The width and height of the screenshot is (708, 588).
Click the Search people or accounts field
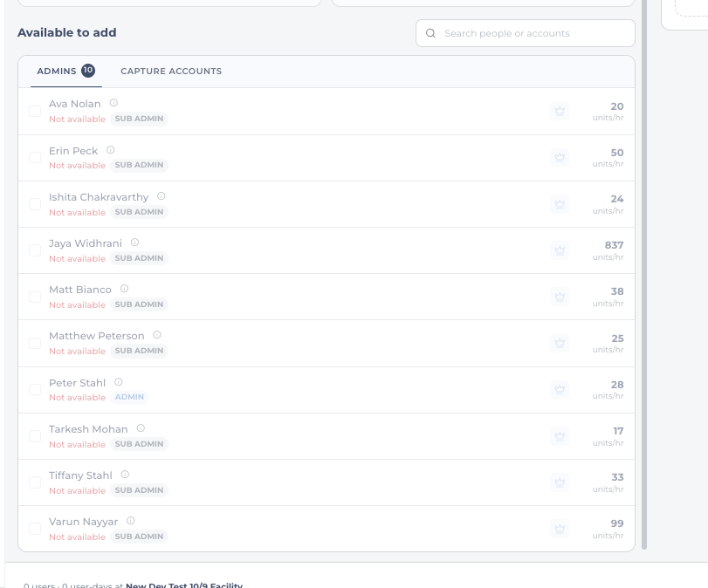[526, 33]
